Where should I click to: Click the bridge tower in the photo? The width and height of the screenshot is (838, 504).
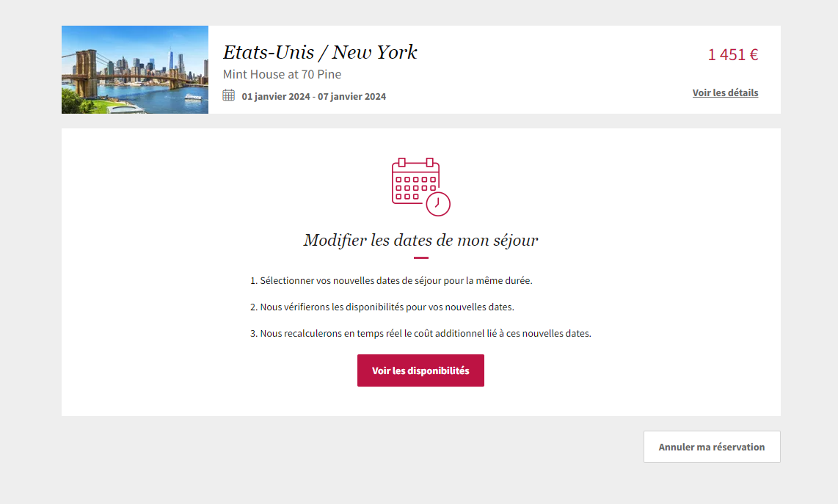(86, 72)
